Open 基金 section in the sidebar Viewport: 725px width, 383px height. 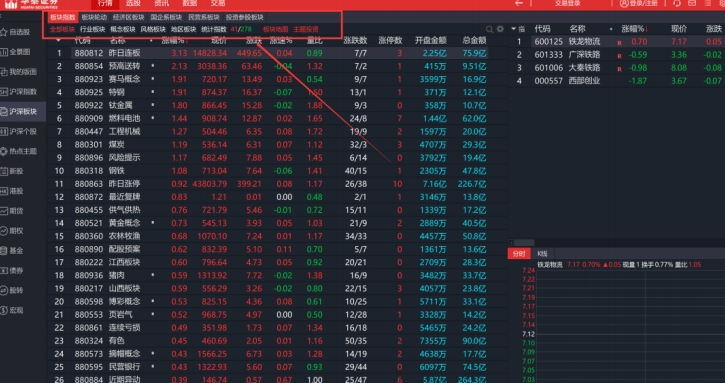pos(12,251)
